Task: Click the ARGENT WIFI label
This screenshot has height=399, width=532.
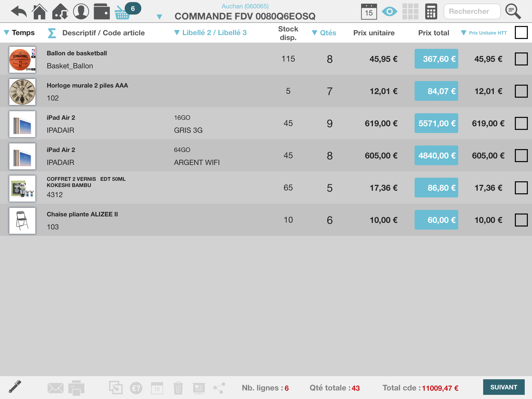Action: [197, 162]
